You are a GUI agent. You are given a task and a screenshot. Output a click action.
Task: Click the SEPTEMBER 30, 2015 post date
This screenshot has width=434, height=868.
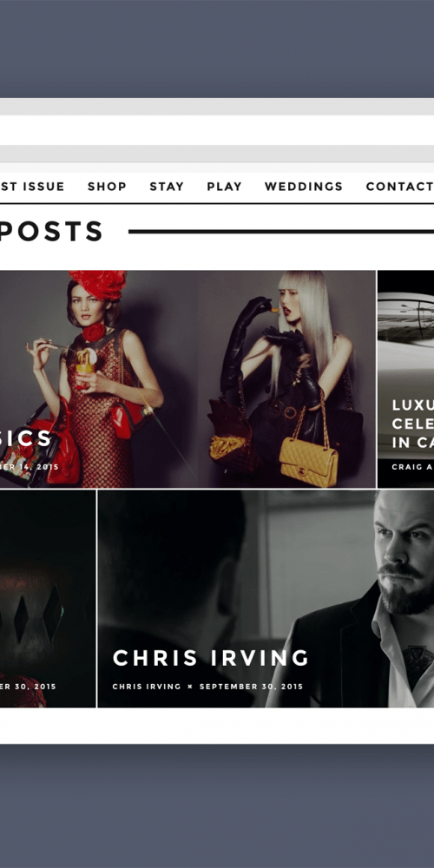pyautogui.click(x=252, y=687)
